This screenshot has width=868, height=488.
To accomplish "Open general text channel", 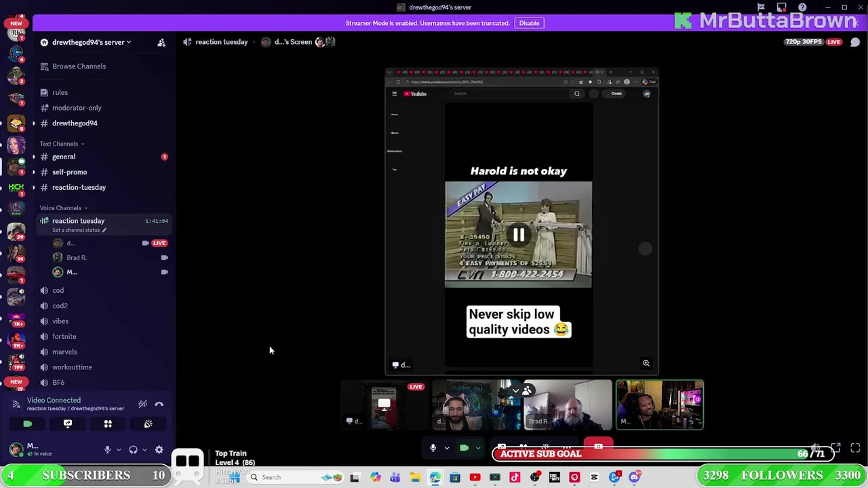I will coord(64,157).
